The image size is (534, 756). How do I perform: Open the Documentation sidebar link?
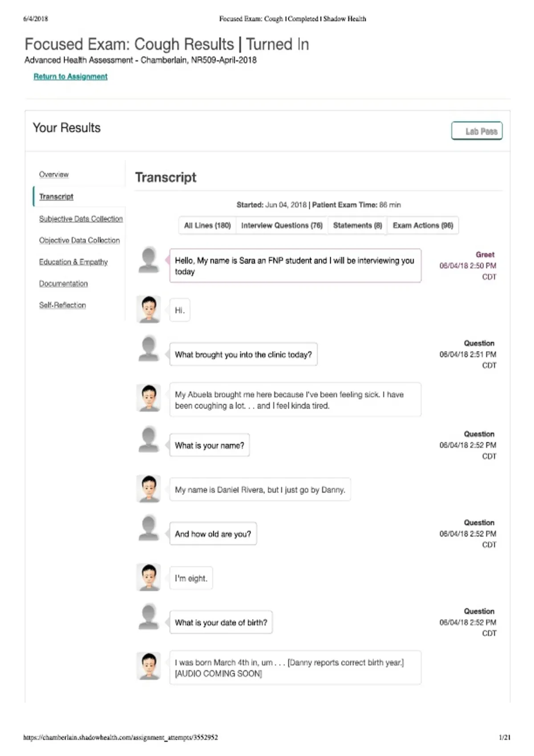point(63,284)
